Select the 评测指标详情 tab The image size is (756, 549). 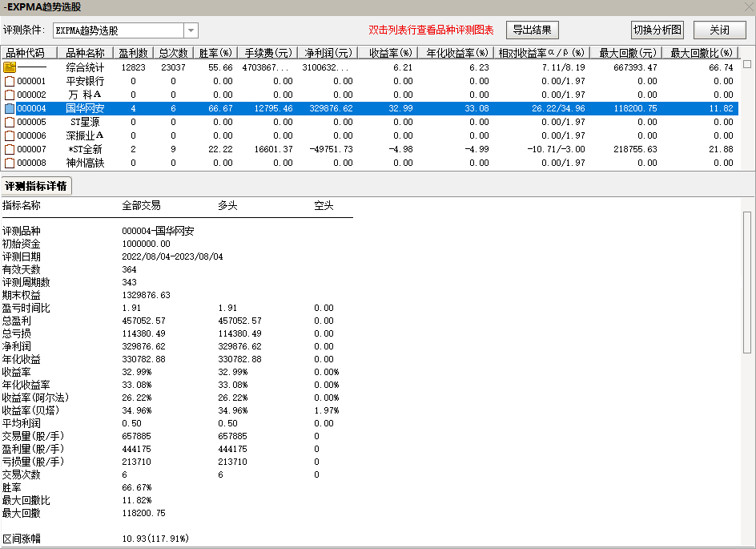[x=36, y=186]
